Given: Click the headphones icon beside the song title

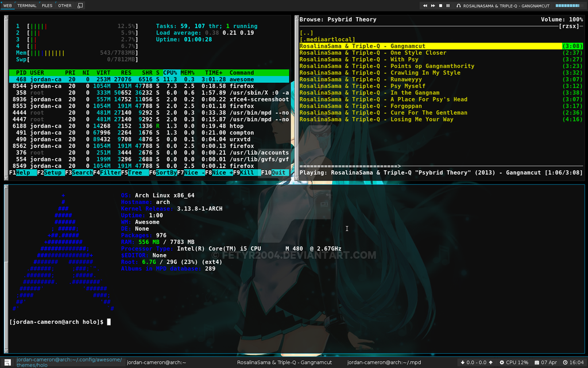Looking at the screenshot, I should [x=458, y=5].
